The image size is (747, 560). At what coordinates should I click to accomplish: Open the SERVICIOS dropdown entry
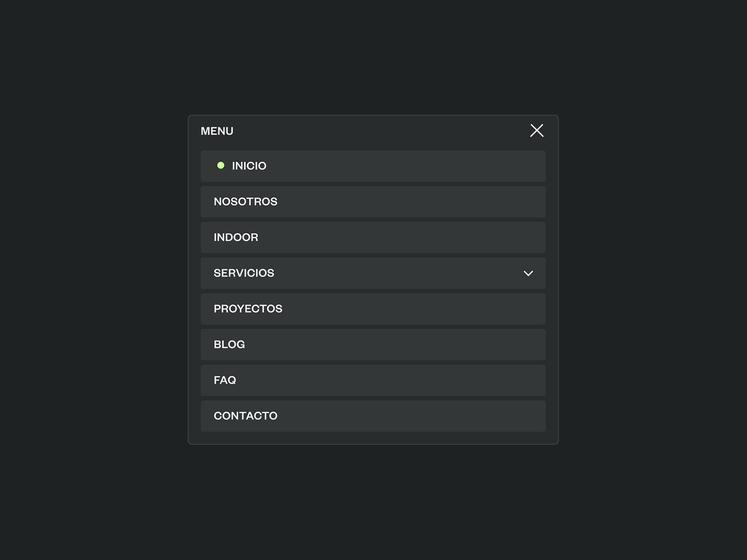pyautogui.click(x=327, y=273)
